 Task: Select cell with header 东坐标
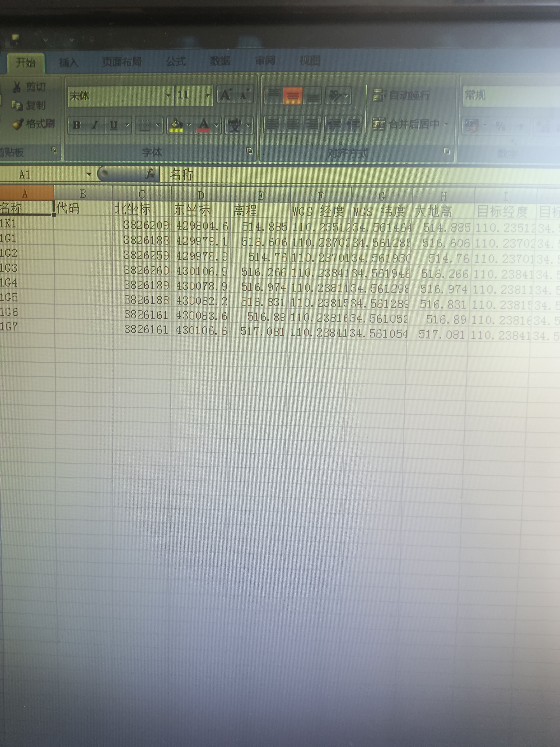pos(201,210)
